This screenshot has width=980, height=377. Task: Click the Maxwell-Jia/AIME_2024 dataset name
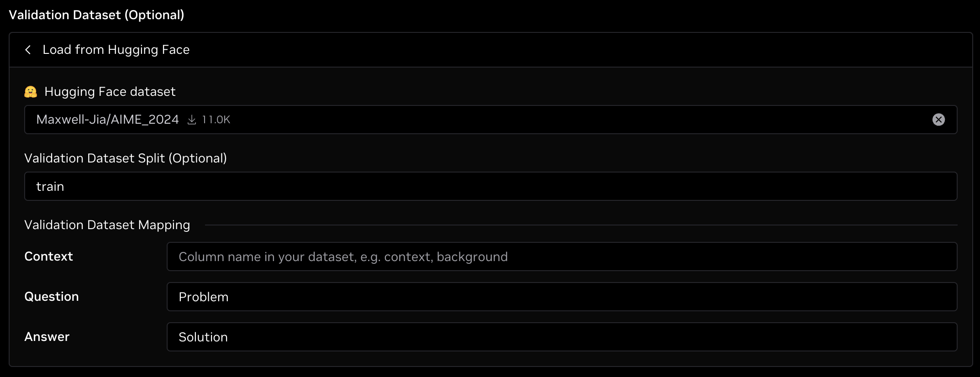(x=107, y=120)
